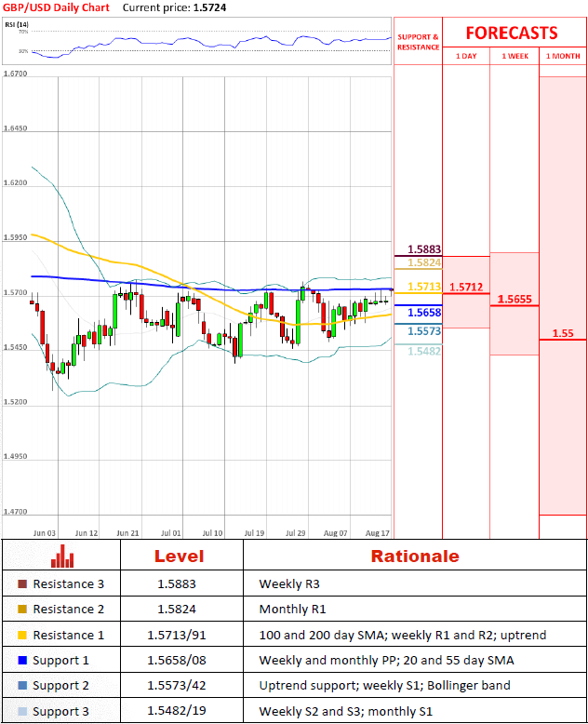588x724 pixels.
Task: Click the Support 2 row label
Action: point(60,686)
